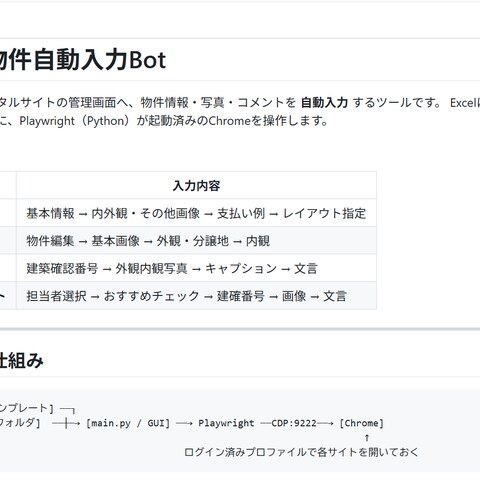Click the table header '入力内容'
The image size is (480, 480).
click(196, 186)
